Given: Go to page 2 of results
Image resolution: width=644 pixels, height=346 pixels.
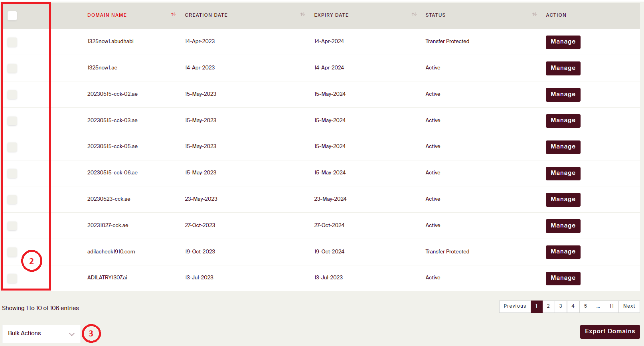Looking at the screenshot, I should pyautogui.click(x=548, y=306).
